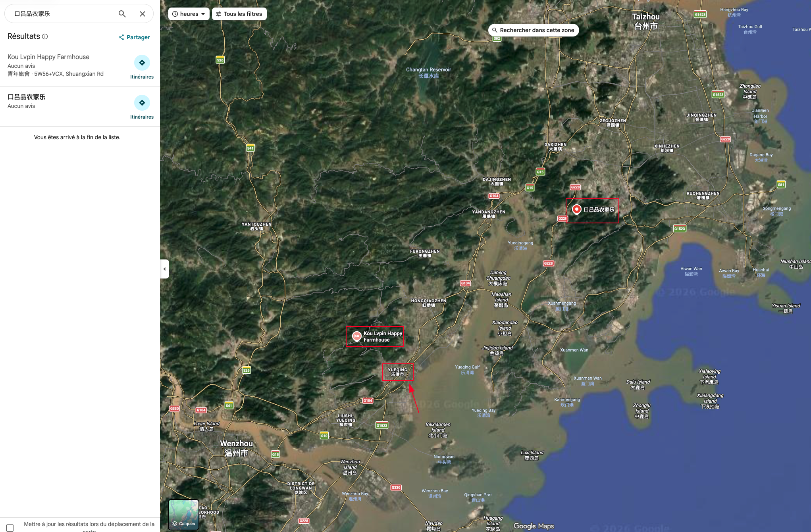Click the Hangzhou Bay map label

(734, 12)
